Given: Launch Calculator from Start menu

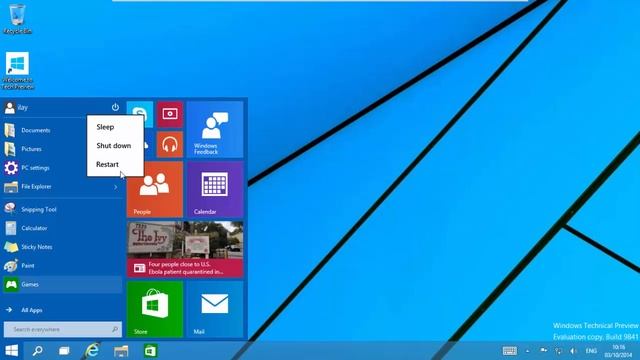Looking at the screenshot, I should click(x=62, y=228).
